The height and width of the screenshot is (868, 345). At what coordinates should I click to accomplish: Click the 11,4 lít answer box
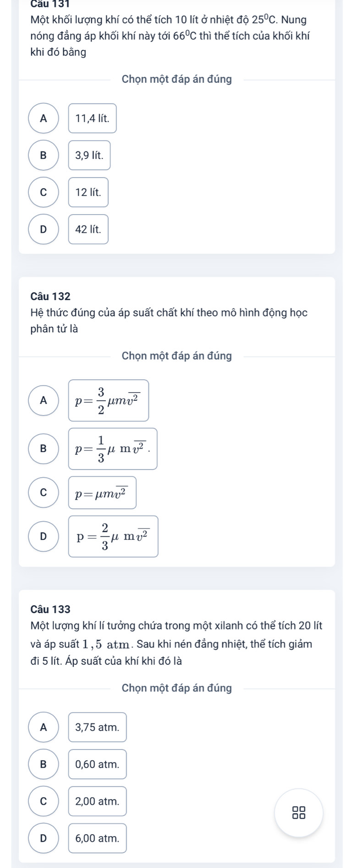(93, 119)
